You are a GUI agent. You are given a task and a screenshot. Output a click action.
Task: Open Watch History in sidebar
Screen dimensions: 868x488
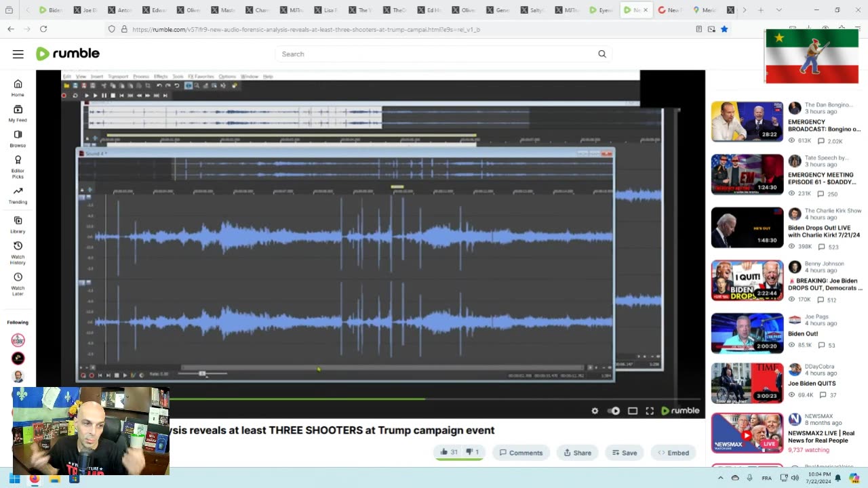18,253
